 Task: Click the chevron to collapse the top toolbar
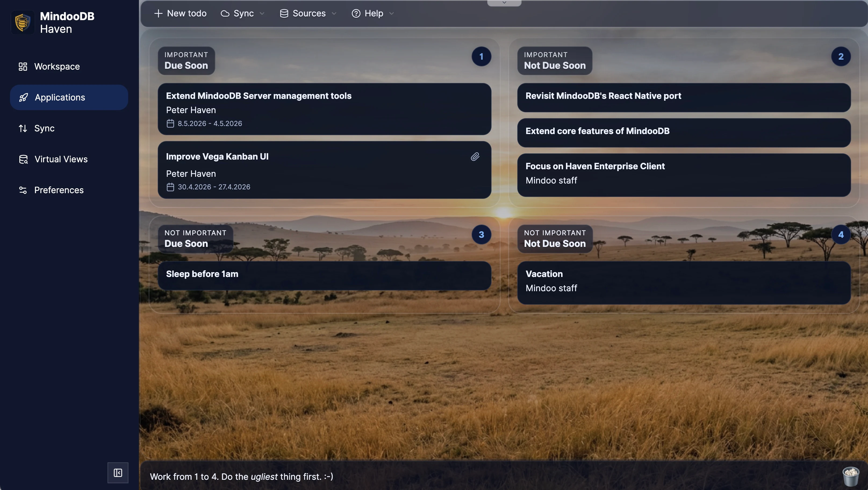pos(504,2)
